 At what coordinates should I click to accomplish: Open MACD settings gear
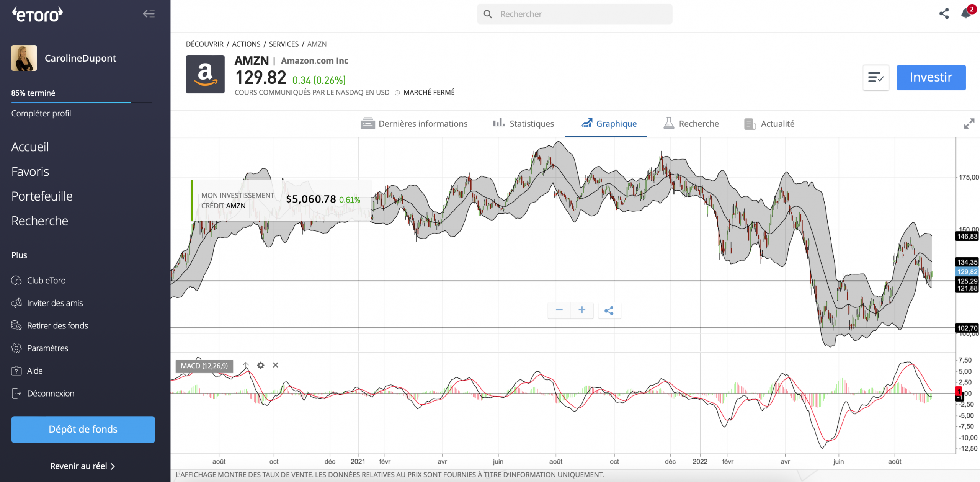[261, 365]
